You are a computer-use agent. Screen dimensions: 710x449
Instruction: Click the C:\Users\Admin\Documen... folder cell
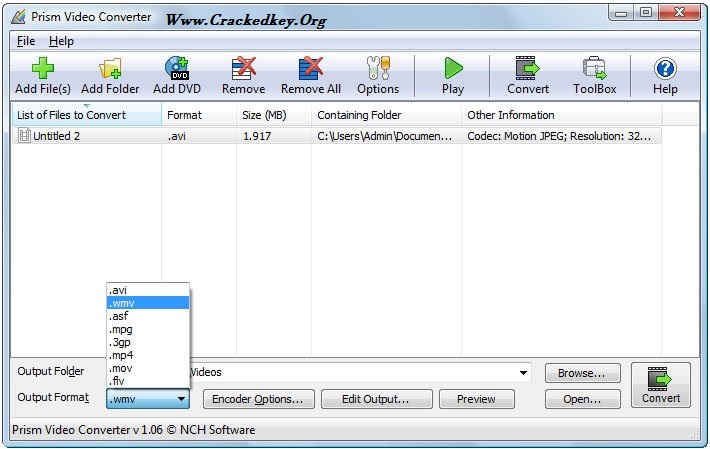pyautogui.click(x=384, y=136)
